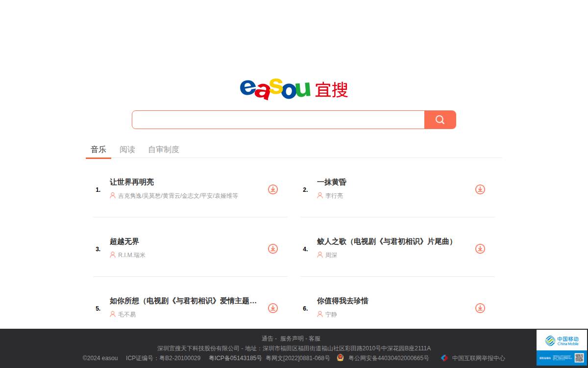Open song 鲛人之歌 片尾曲
The image size is (588, 368).
click(387, 241)
